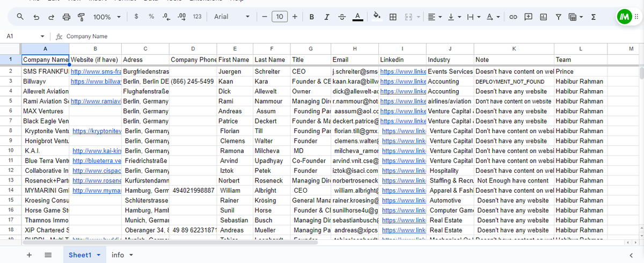The image size is (644, 263).
Task: Click the search menus magnifier icon
Action: [20, 17]
